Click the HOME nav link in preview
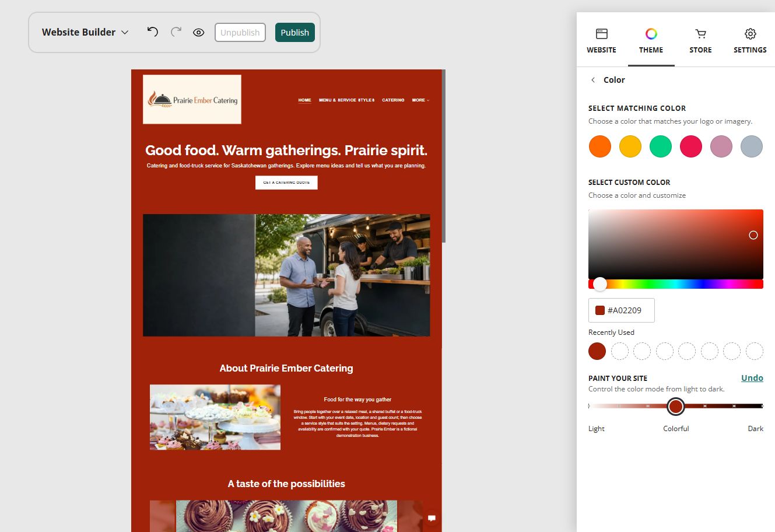 305,100
